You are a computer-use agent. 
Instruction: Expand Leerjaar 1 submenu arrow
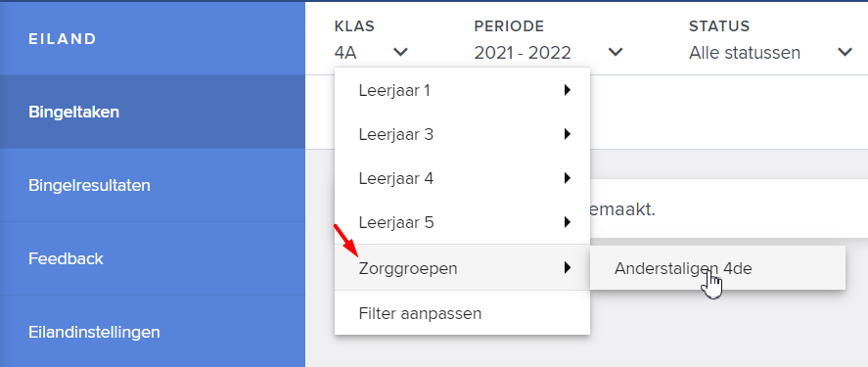tap(567, 90)
